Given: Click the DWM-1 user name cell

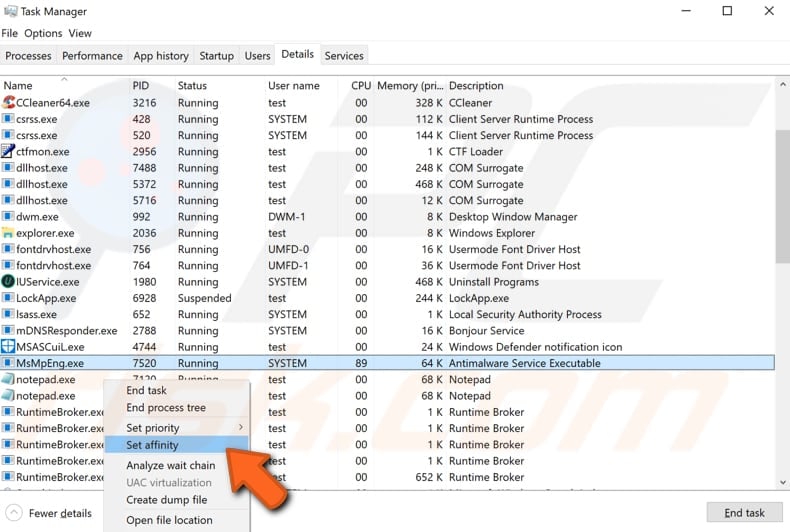Looking at the screenshot, I should (x=287, y=217).
